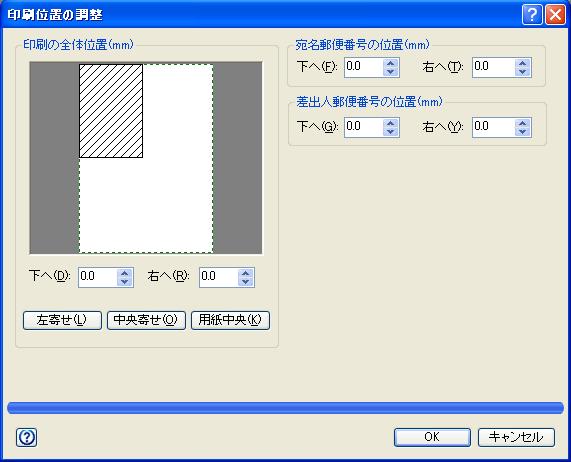The image size is (571, 462).
Task: Decrease 右へ(T) recipient postal code value
Action: (x=523, y=72)
